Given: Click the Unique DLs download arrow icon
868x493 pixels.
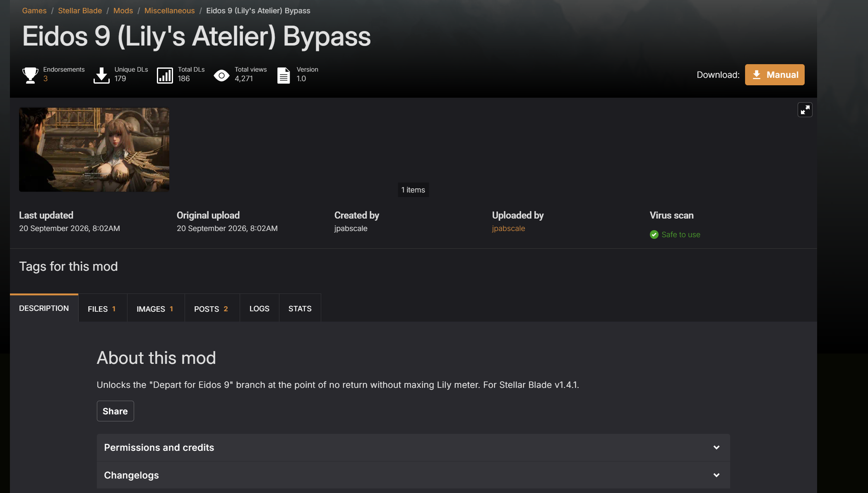Looking at the screenshot, I should tap(101, 75).
